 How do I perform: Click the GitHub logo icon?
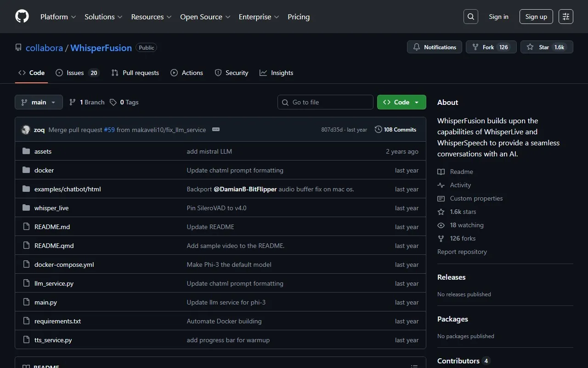tap(22, 17)
